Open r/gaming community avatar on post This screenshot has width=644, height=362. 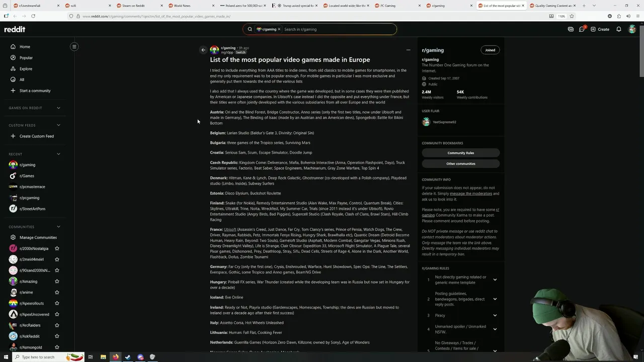click(x=214, y=50)
